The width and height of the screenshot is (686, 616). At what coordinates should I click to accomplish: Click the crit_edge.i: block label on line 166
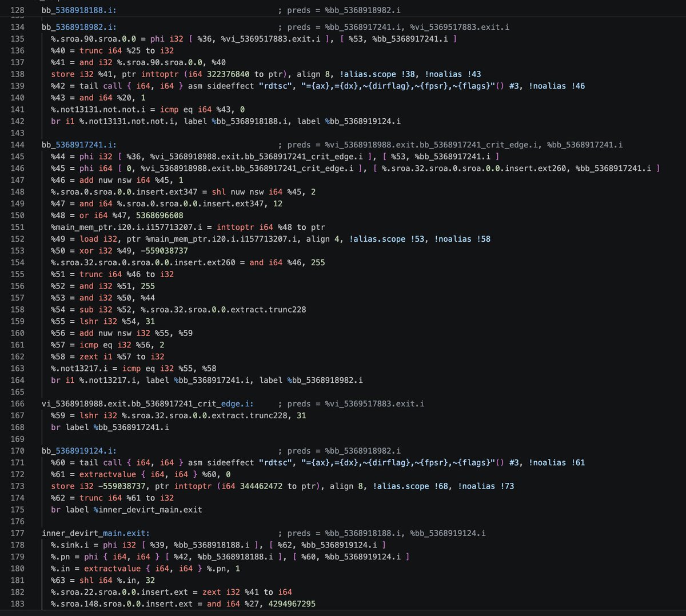coord(147,403)
